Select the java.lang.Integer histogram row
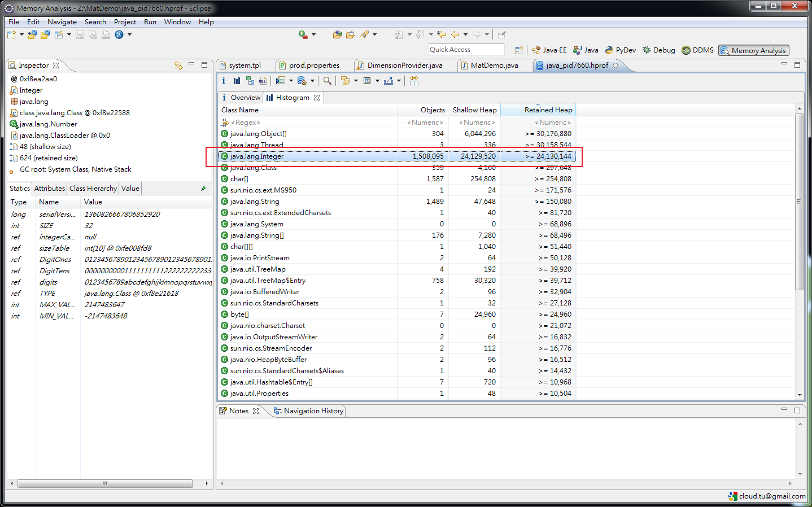 click(397, 156)
